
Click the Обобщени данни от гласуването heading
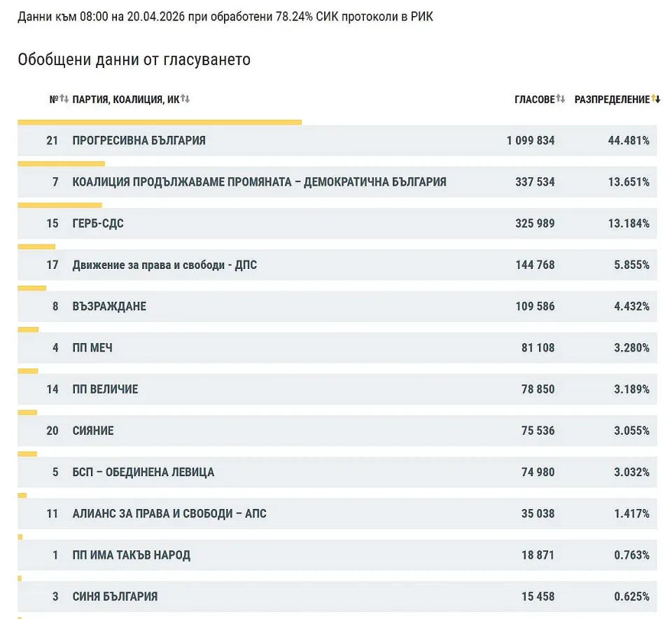[134, 60]
